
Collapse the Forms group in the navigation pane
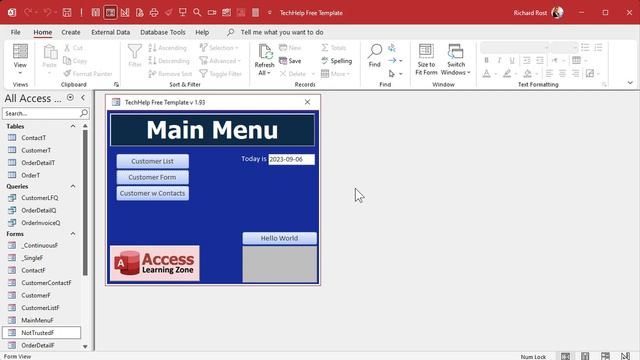click(x=73, y=234)
